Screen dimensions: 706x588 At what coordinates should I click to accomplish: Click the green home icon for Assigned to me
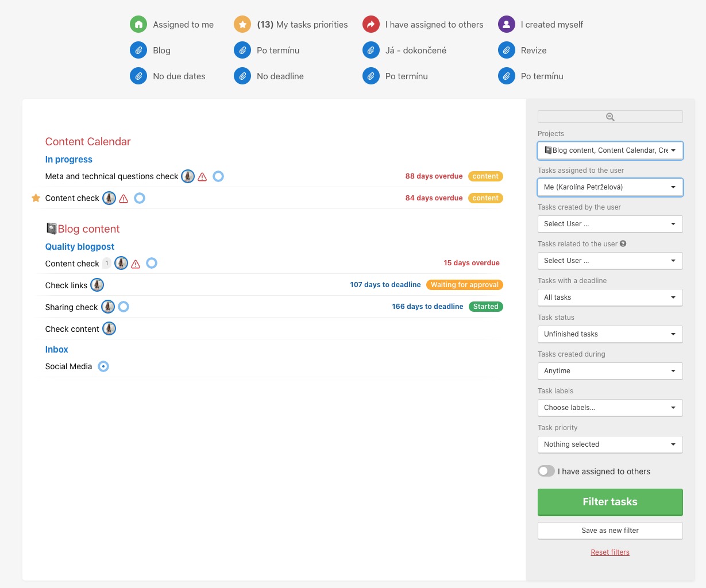[x=138, y=25]
